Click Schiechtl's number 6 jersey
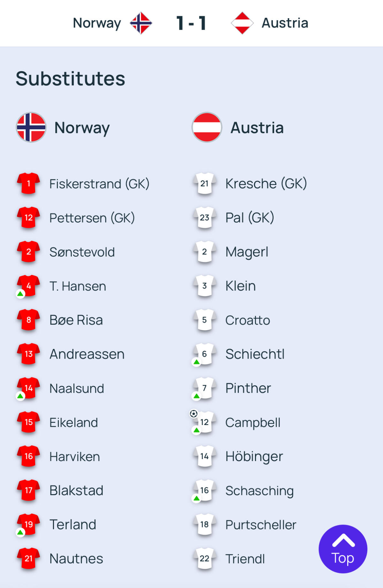383x588 pixels. point(205,354)
